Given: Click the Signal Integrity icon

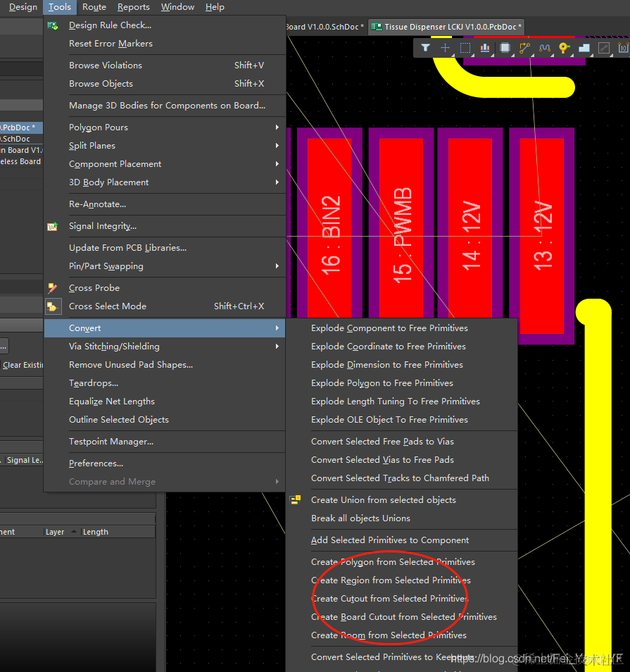Looking at the screenshot, I should tap(52, 226).
